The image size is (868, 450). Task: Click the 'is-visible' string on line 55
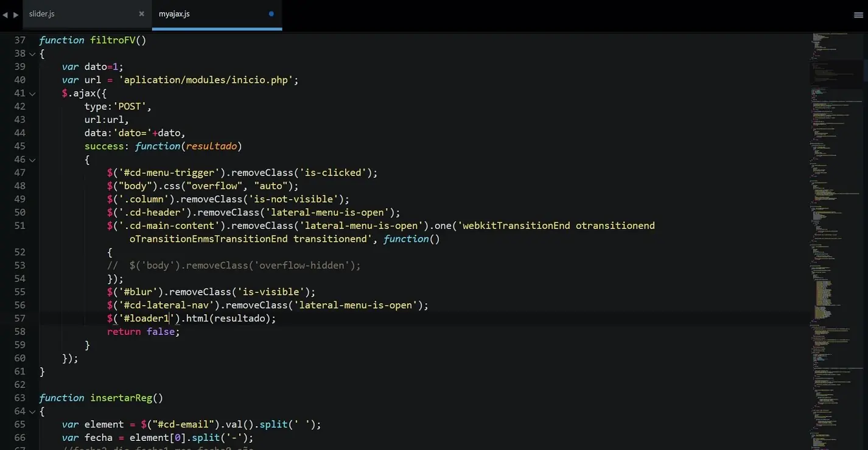pyautogui.click(x=270, y=292)
